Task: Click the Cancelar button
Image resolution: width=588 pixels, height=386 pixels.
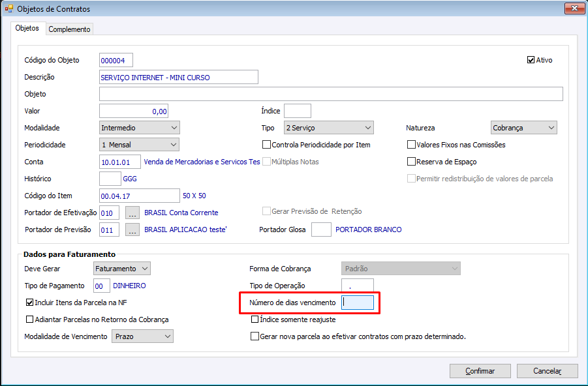Action: [x=547, y=371]
